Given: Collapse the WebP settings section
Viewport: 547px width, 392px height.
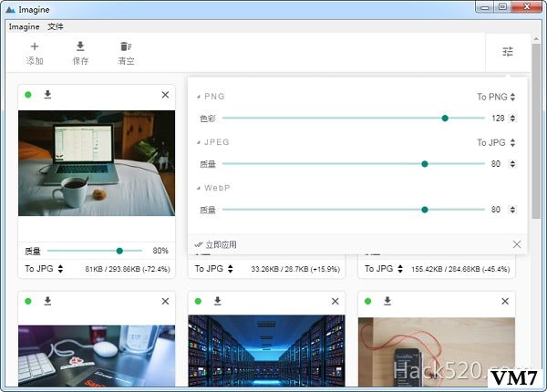Looking at the screenshot, I should [199, 188].
